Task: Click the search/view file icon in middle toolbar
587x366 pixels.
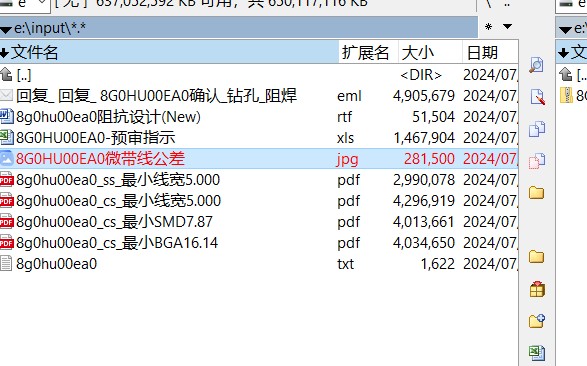Action: tap(536, 65)
